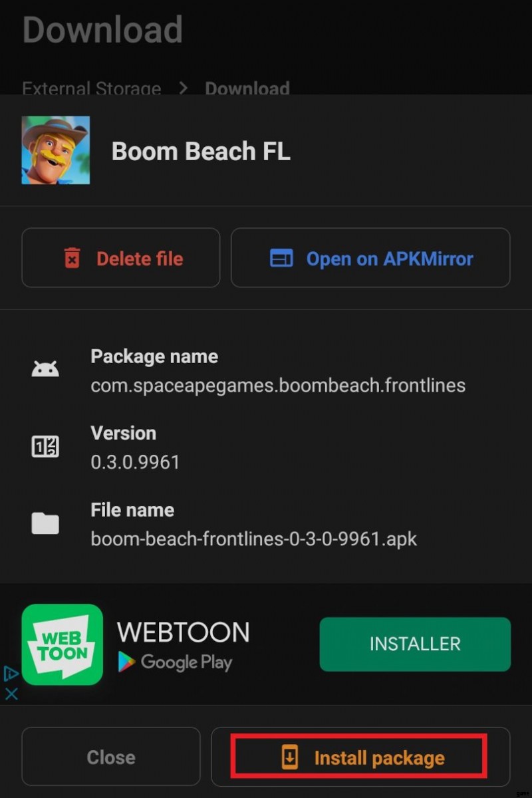Click the red trash Delete file icon

(x=72, y=258)
